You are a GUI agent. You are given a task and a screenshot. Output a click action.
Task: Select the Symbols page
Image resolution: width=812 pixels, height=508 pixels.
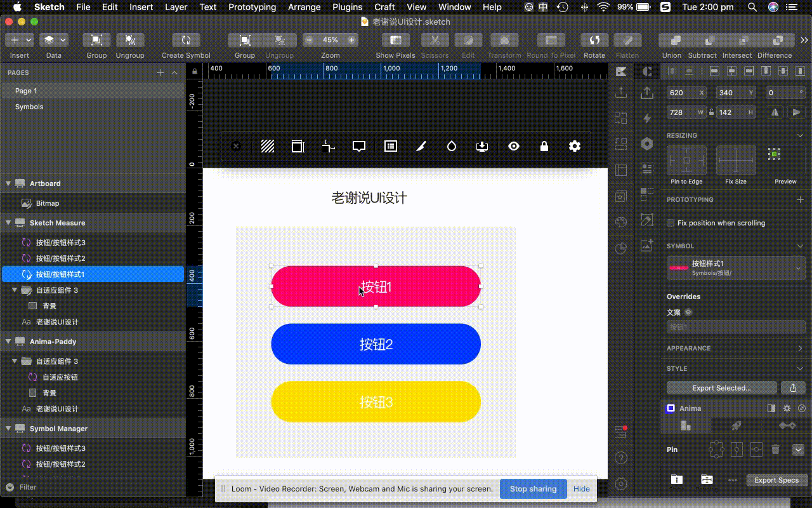coord(29,107)
